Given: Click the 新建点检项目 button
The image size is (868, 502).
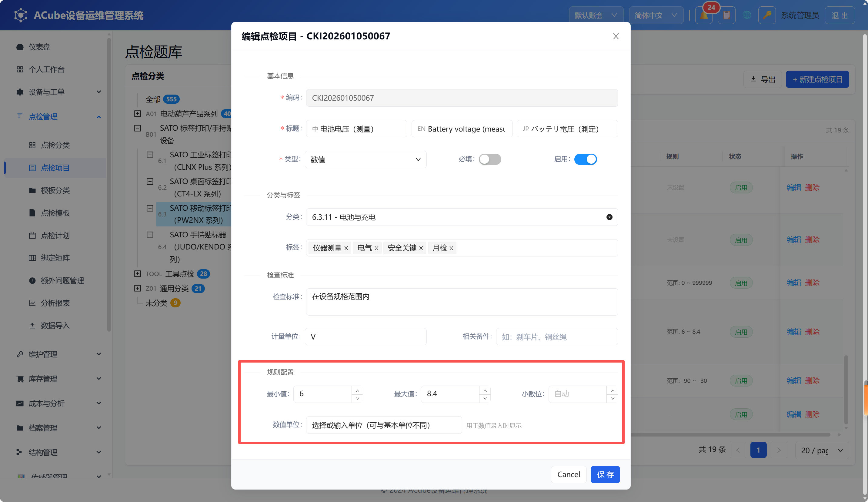Looking at the screenshot, I should 817,80.
